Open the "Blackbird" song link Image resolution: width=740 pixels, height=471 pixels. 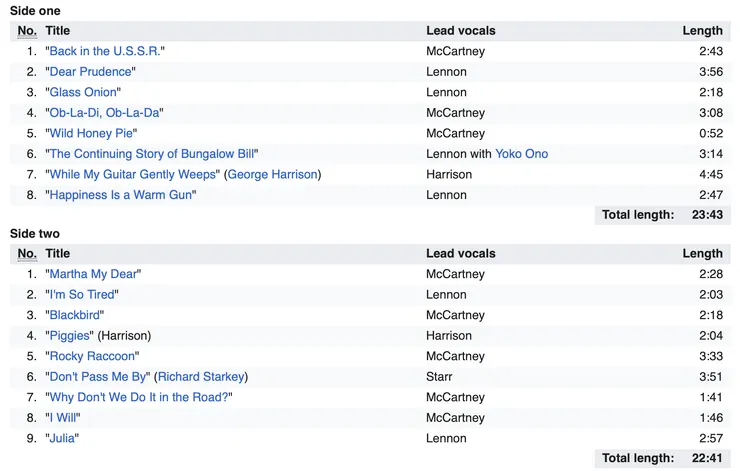coord(75,315)
